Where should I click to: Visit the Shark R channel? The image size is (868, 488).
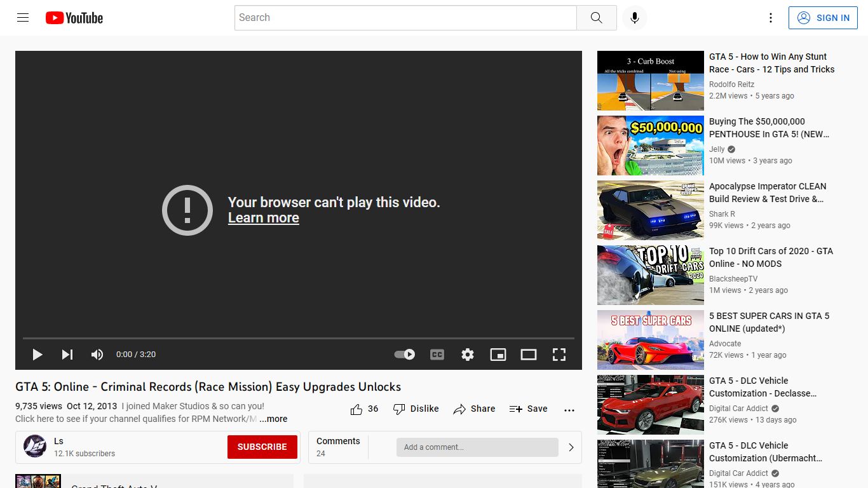tap(722, 214)
